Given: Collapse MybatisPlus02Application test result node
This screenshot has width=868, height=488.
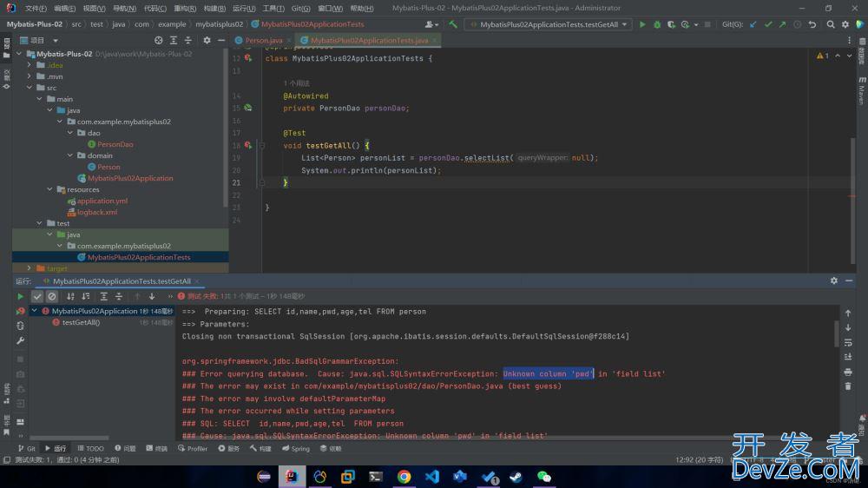Looking at the screenshot, I should (35, 311).
